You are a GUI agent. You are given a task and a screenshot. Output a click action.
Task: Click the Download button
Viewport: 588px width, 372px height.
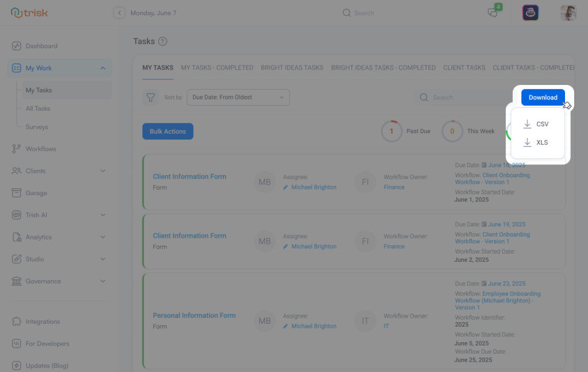[543, 98]
